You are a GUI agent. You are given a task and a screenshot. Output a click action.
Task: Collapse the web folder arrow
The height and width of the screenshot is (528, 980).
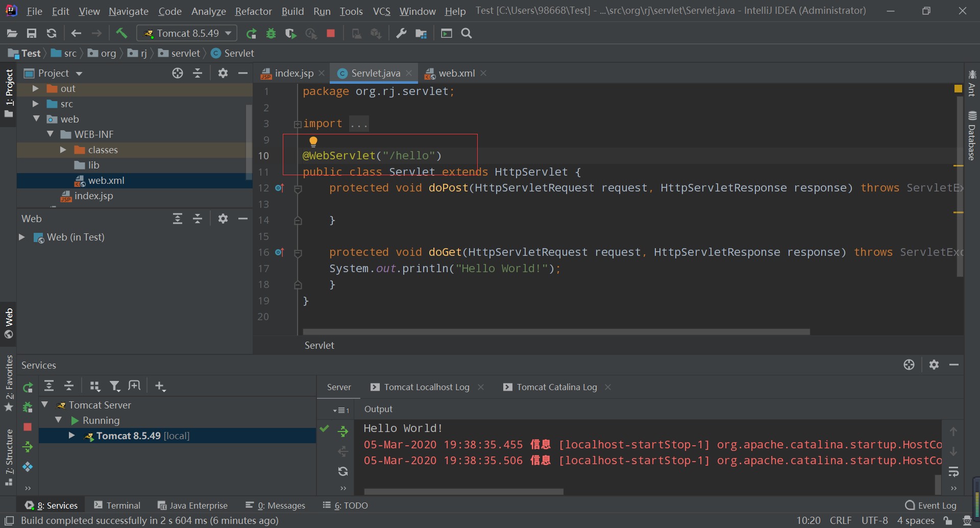(36, 119)
